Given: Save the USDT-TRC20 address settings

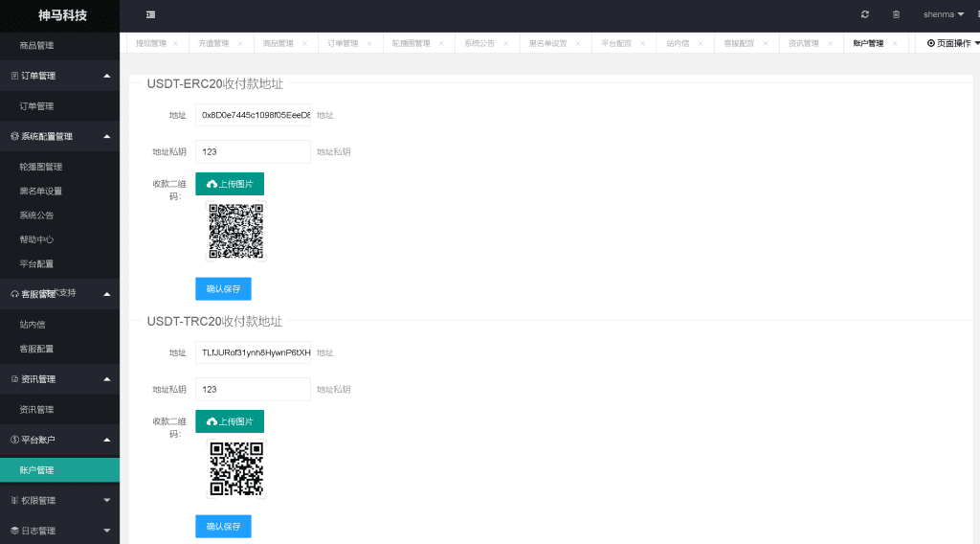Looking at the screenshot, I should coord(223,527).
